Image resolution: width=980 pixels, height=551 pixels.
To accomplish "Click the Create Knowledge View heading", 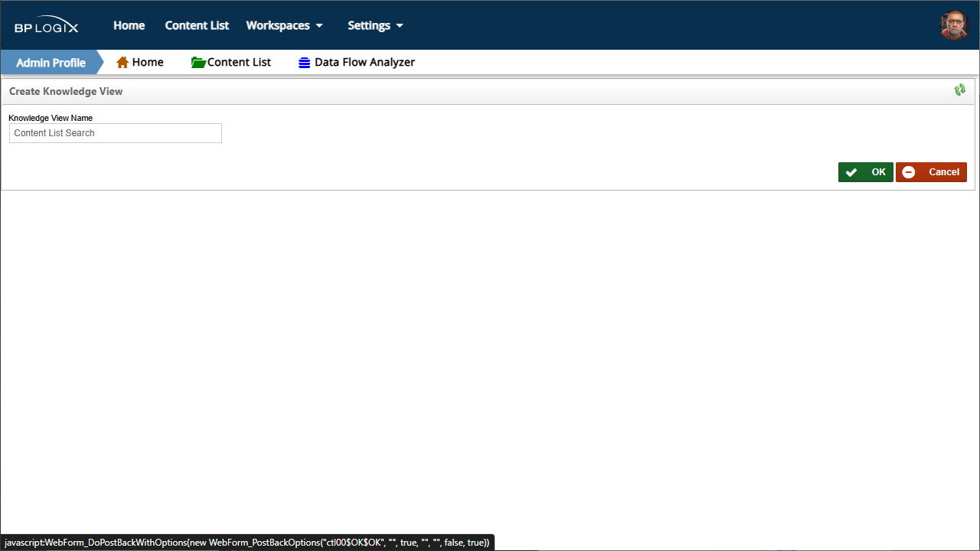I will pyautogui.click(x=66, y=91).
